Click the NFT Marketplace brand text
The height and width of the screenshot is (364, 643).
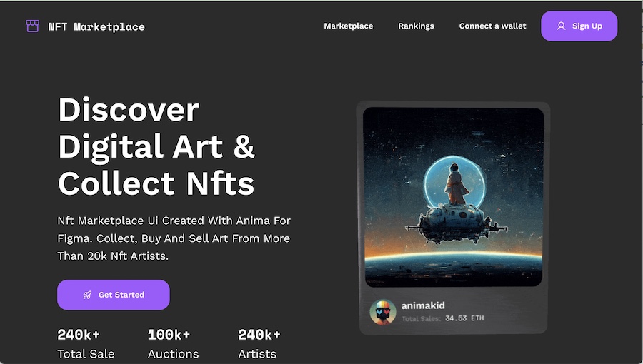tap(96, 27)
